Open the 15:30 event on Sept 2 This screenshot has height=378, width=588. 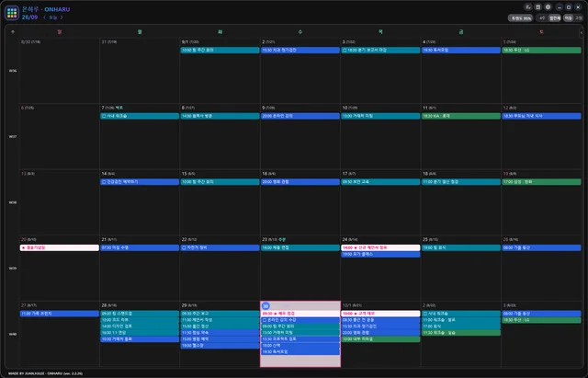(x=300, y=51)
